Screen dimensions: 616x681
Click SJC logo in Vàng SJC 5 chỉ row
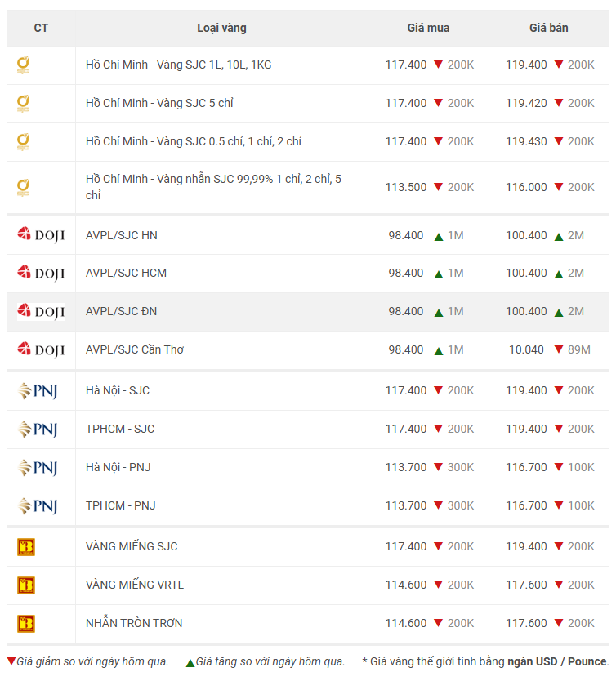pyautogui.click(x=23, y=104)
